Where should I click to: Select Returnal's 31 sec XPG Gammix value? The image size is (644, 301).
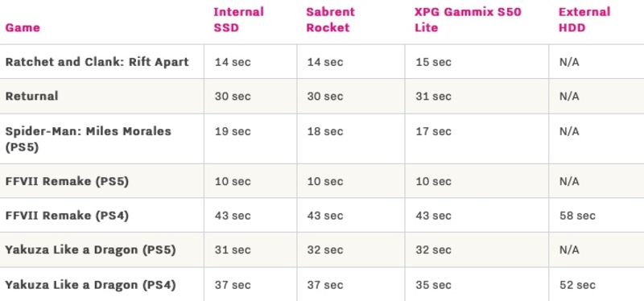pos(433,96)
